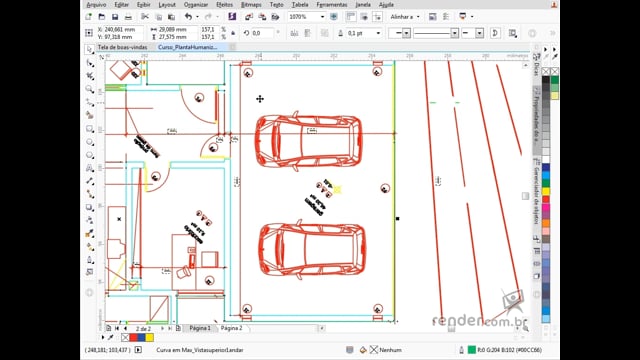Select the Pick tool in toolbox
The height and width of the screenshot is (360, 640).
(89, 49)
